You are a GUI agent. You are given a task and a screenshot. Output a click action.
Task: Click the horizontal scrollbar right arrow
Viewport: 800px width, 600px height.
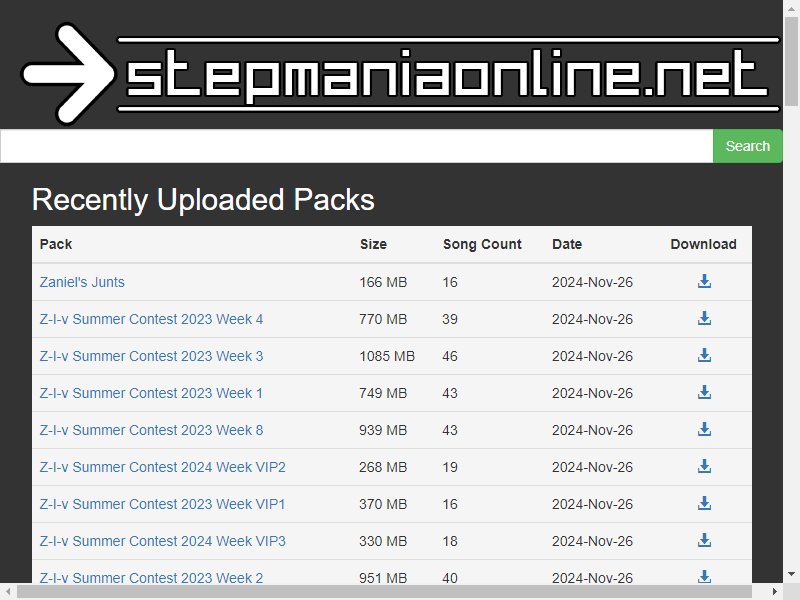point(774,592)
